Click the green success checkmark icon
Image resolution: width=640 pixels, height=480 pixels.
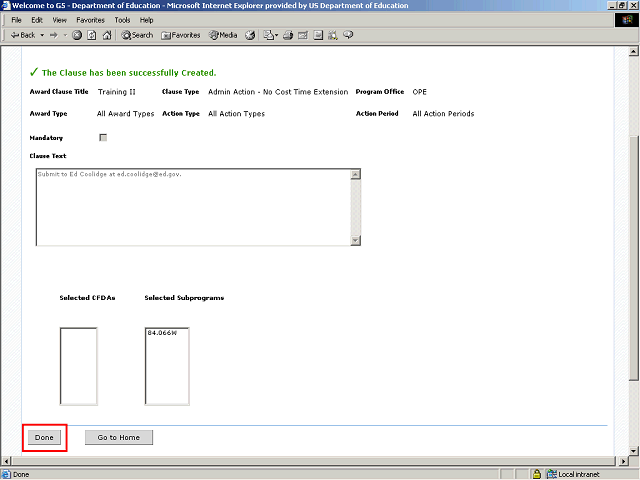coord(34,72)
